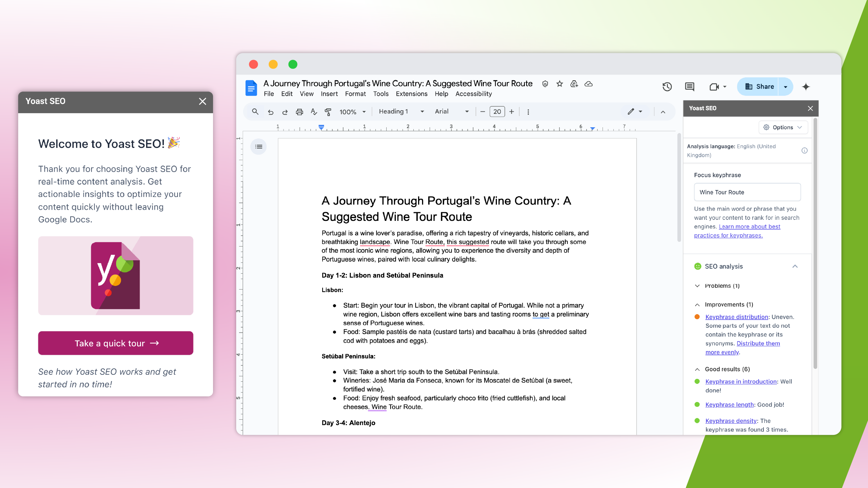Undo the last action
Image resolution: width=868 pixels, height=488 pixels.
271,112
